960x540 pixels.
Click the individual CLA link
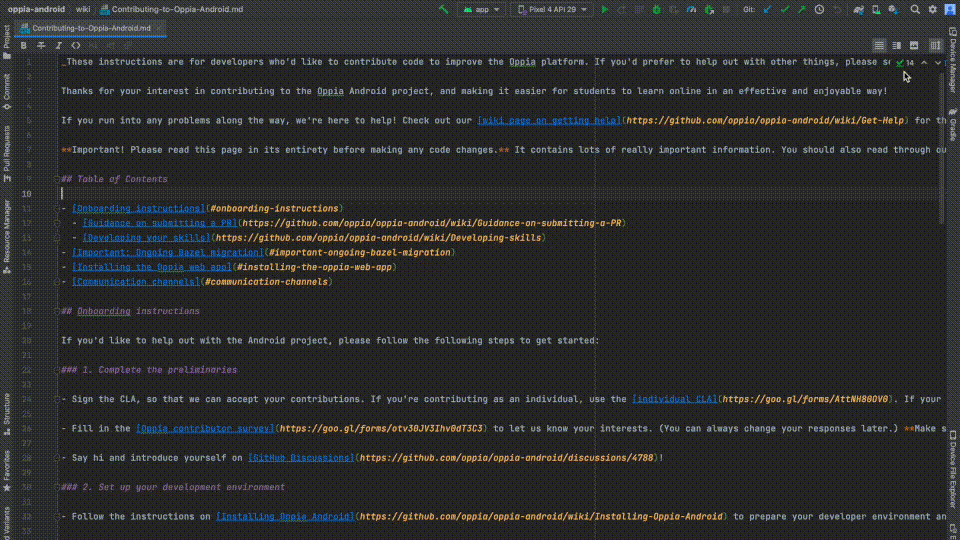coord(675,399)
